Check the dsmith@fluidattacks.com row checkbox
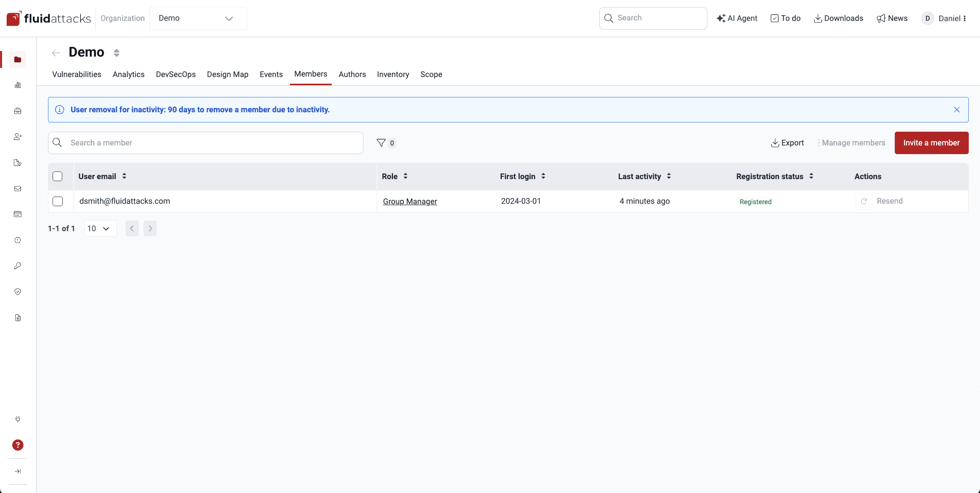Viewport: 980px width, 493px height. point(58,201)
